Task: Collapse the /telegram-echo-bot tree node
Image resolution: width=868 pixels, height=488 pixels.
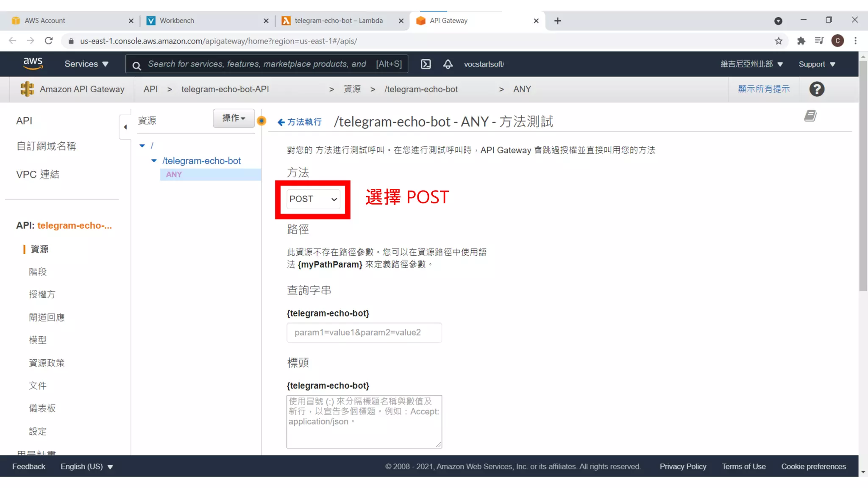Action: click(154, 161)
